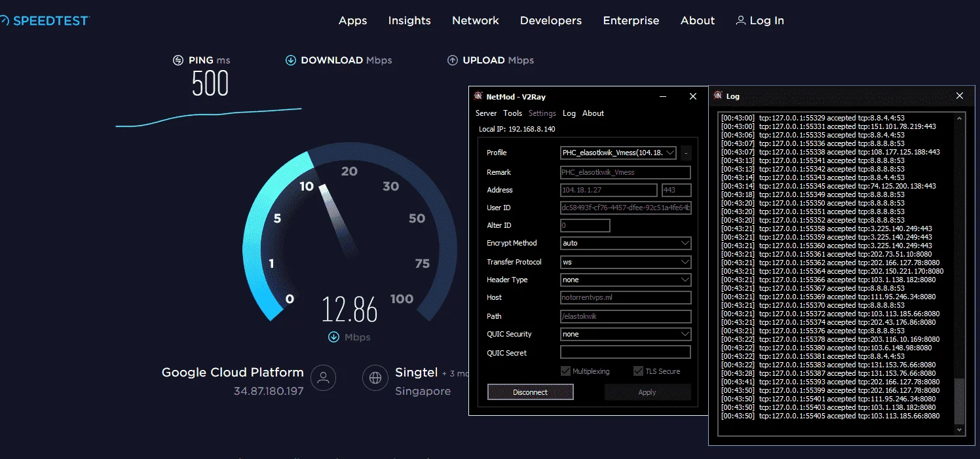Click the Log In user icon
Screen dimensions: 980x459
click(x=741, y=20)
